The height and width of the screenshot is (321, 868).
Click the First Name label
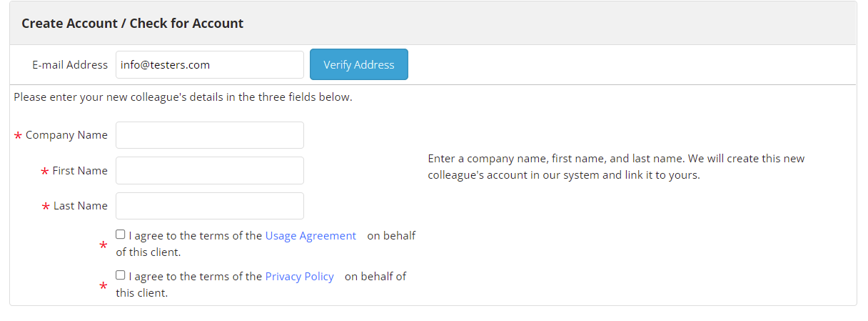(80, 171)
